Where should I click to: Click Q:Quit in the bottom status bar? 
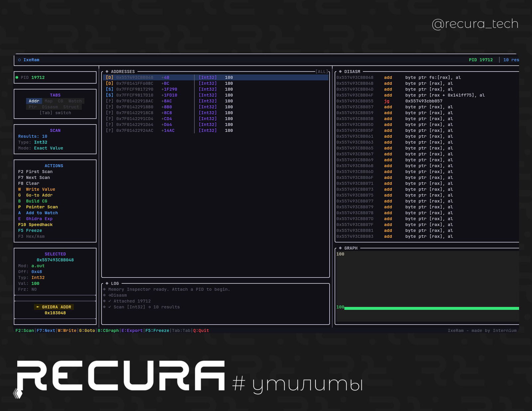[x=201, y=331]
